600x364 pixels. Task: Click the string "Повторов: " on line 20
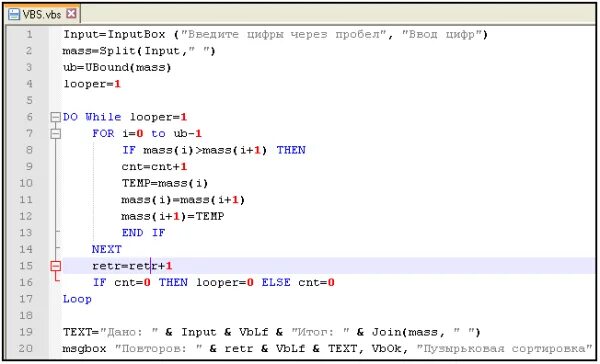point(158,348)
